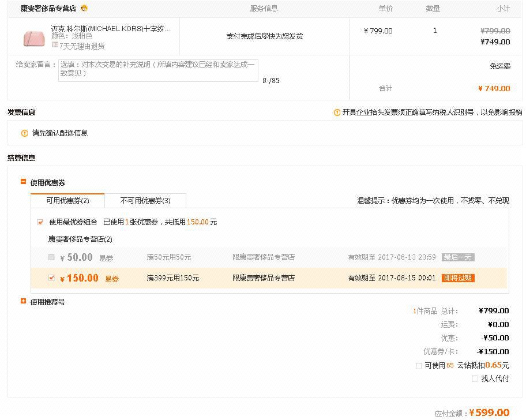Open the 不可用优惠券(3) tab
Image resolution: width=526 pixels, height=420 pixels.
[145, 200]
